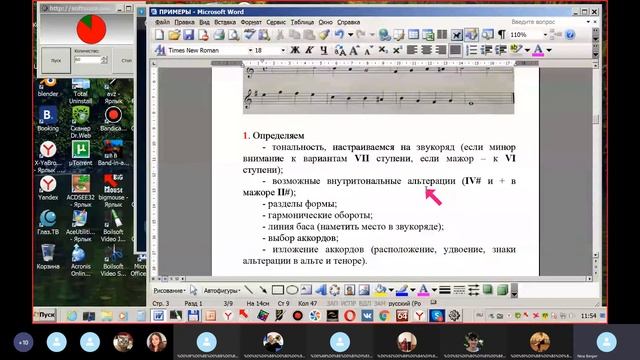The image size is (640, 360).
Task: Print the document using the printer icon
Action: tap(219, 35)
